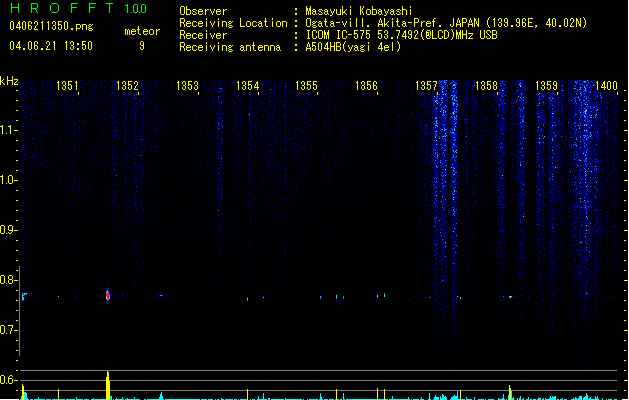Click the HROFFT 1.0.0 title text
This screenshot has height=400, width=629.
click(79, 8)
